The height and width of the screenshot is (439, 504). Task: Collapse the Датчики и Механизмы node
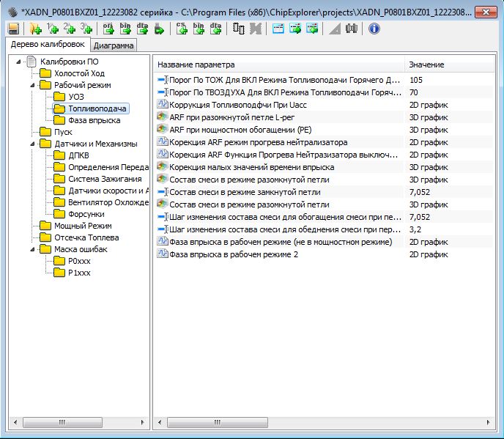point(32,144)
